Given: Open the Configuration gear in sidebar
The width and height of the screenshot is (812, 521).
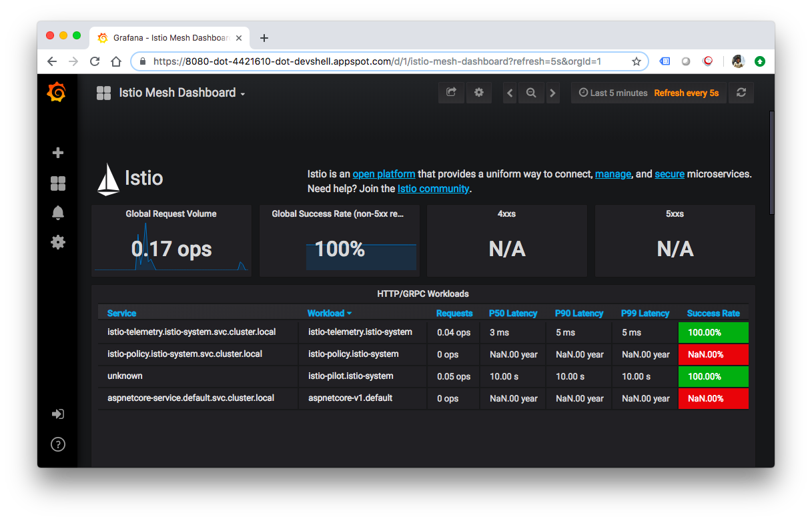Looking at the screenshot, I should (x=58, y=242).
